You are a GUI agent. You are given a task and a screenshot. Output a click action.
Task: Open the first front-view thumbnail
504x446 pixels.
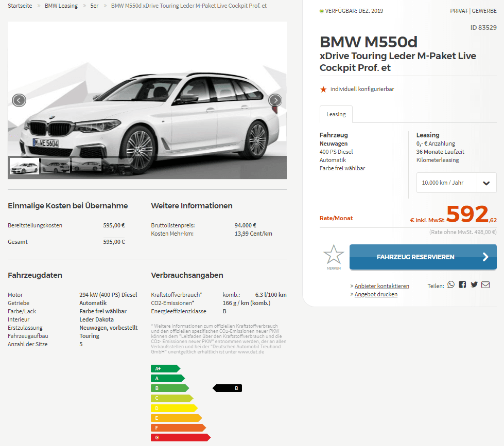pos(24,166)
